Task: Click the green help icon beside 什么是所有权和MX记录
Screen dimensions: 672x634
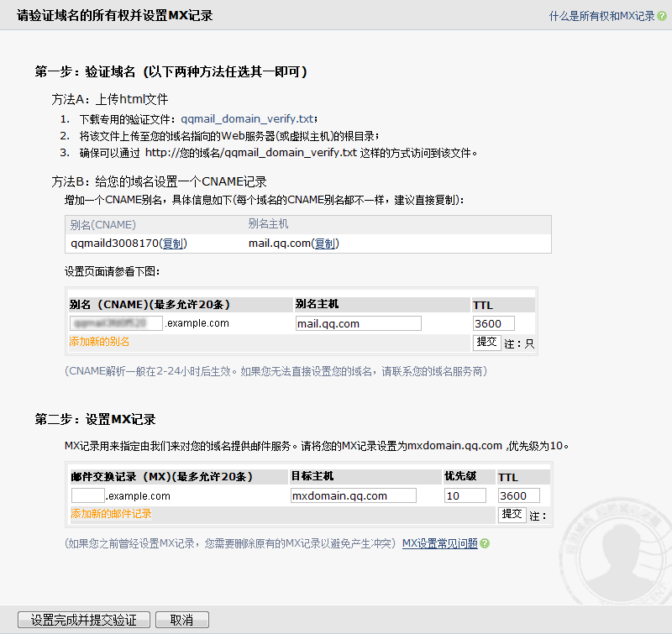Action: pyautogui.click(x=661, y=16)
